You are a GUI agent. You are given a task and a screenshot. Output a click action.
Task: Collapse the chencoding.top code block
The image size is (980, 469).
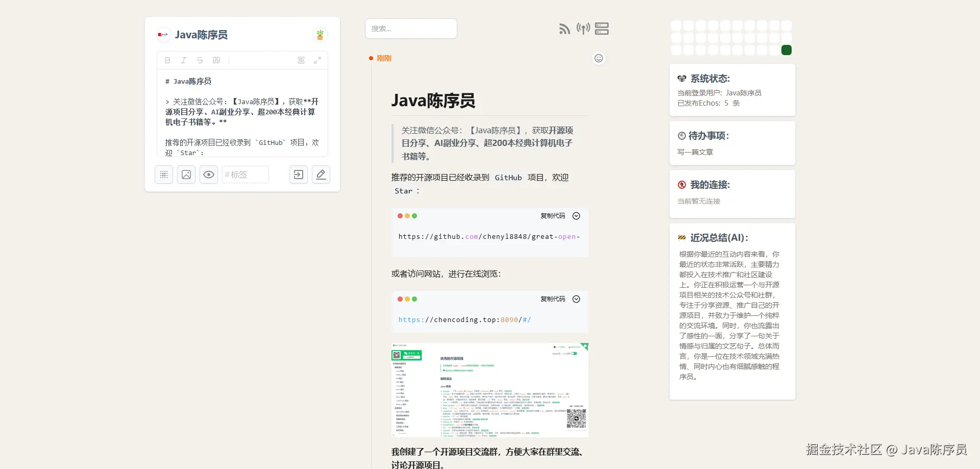point(576,299)
